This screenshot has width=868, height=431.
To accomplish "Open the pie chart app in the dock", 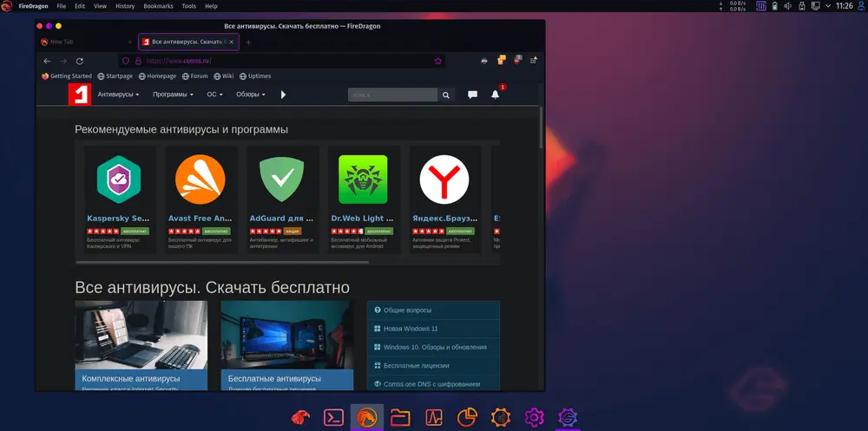I will click(x=468, y=417).
